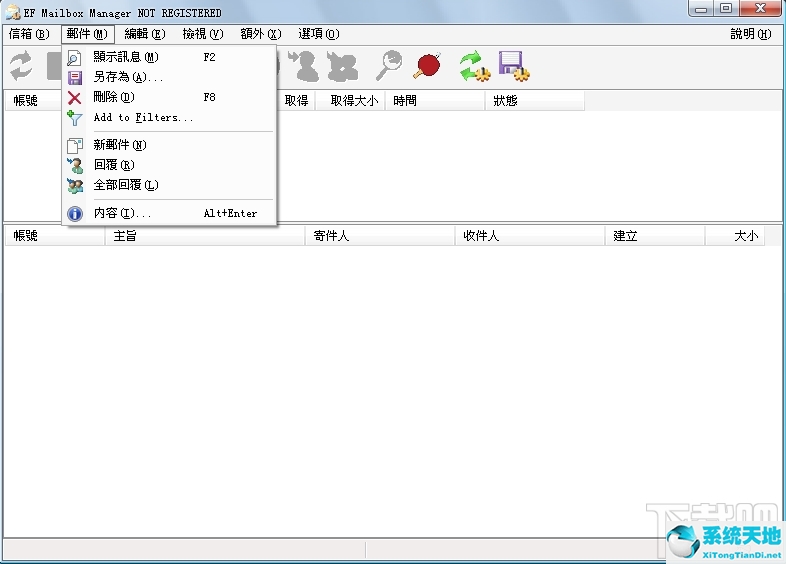Viewport: 786px width, 564px height.
Task: Choose 顯示訊息(M) menu entry
Action: click(169, 57)
